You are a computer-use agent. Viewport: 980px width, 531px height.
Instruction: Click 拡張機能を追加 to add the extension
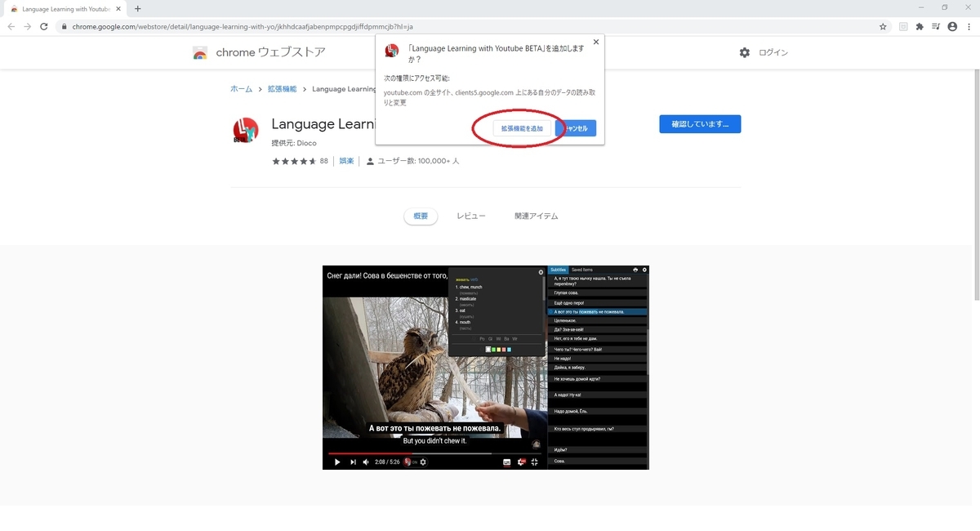(522, 128)
